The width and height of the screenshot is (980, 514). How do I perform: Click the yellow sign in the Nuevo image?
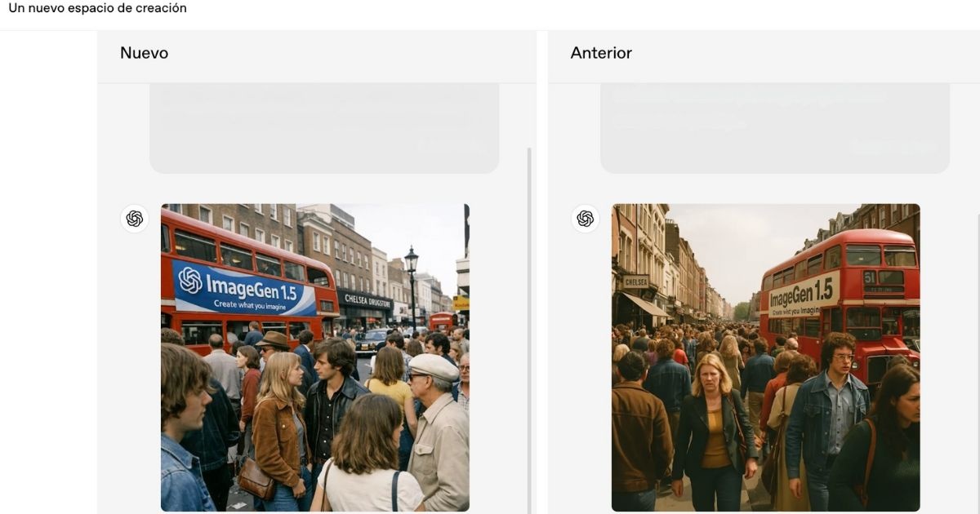point(461,304)
